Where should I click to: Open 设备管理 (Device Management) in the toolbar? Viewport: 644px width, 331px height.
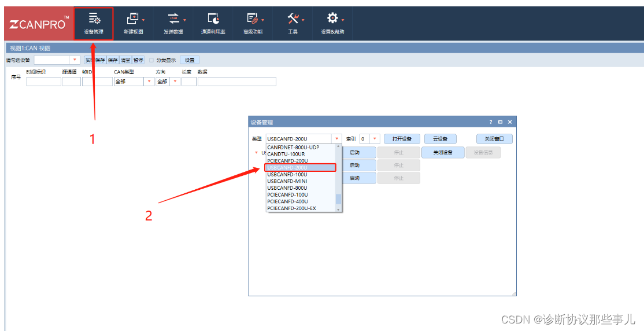pos(94,24)
